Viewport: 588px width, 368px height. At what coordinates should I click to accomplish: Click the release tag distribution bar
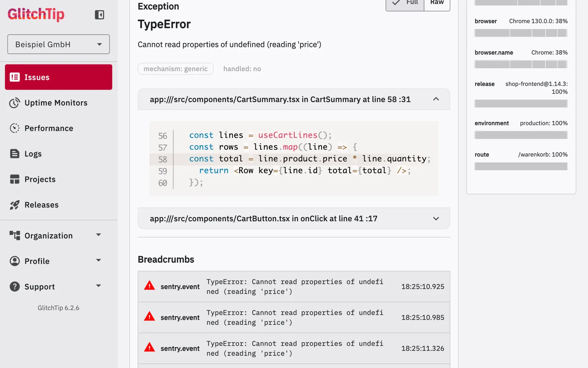[x=521, y=104]
